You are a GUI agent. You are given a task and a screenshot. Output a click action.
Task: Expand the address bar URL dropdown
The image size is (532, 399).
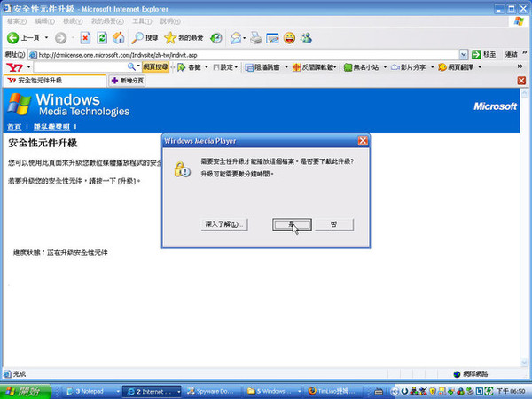point(463,54)
